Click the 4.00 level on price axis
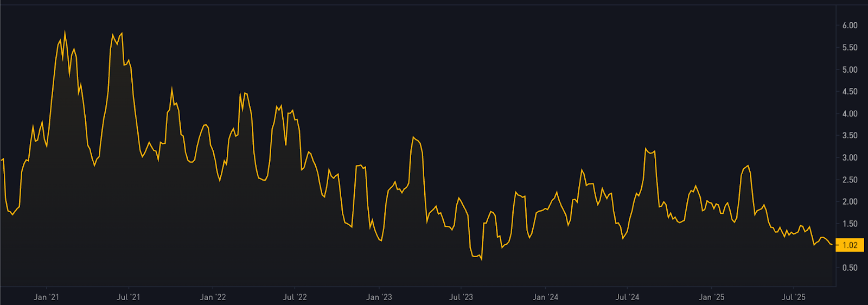Screen dimensions: 868x305 point(850,113)
